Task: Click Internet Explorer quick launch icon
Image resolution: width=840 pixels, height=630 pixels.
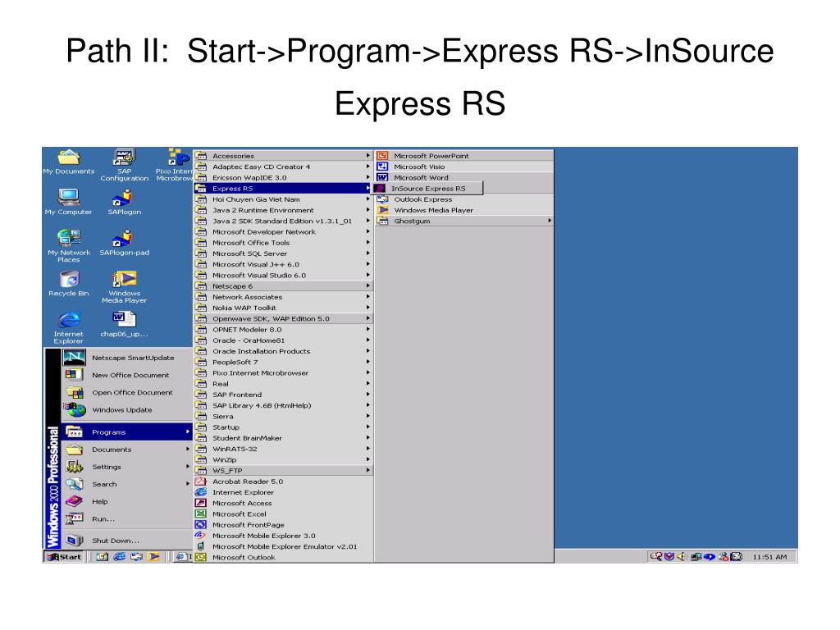Action: click(x=120, y=557)
